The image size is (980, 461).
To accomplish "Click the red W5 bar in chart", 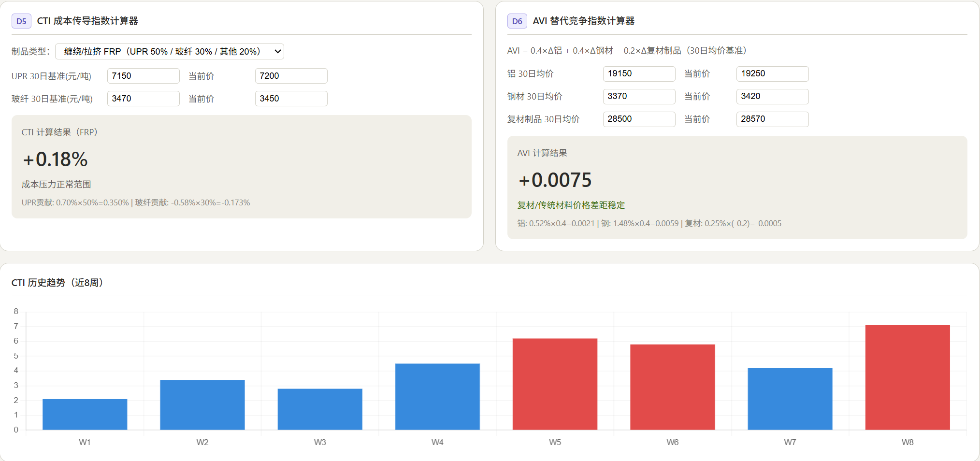I will pyautogui.click(x=555, y=384).
